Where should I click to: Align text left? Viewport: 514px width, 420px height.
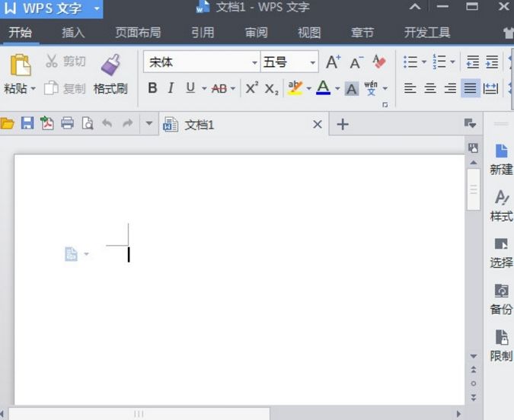pyautogui.click(x=410, y=88)
